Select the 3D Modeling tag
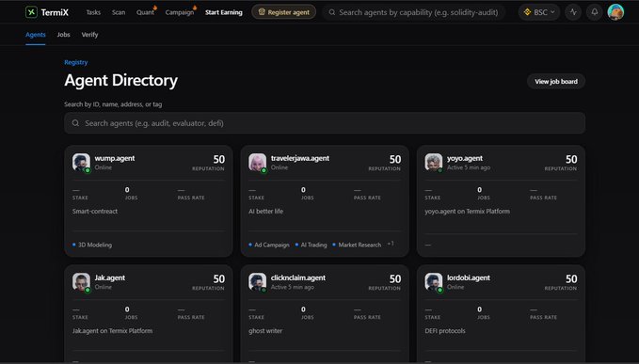 pos(92,245)
